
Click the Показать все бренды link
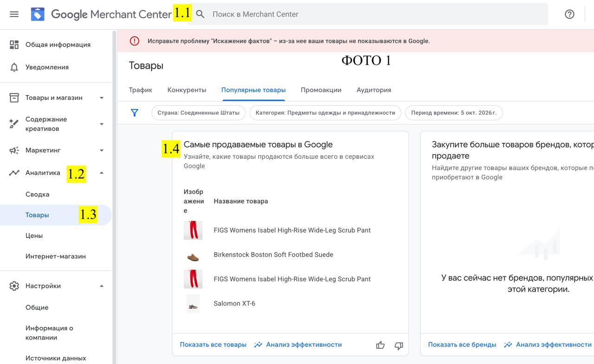pos(462,345)
